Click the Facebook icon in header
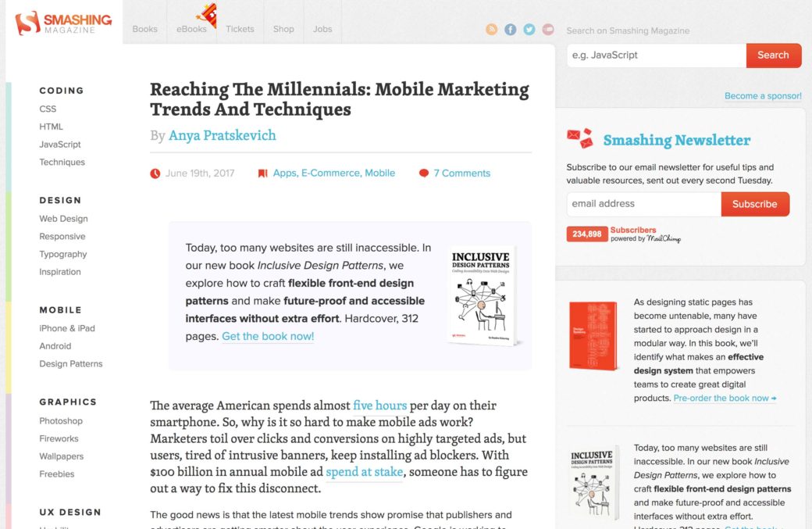Image resolution: width=812 pixels, height=529 pixels. tap(511, 30)
